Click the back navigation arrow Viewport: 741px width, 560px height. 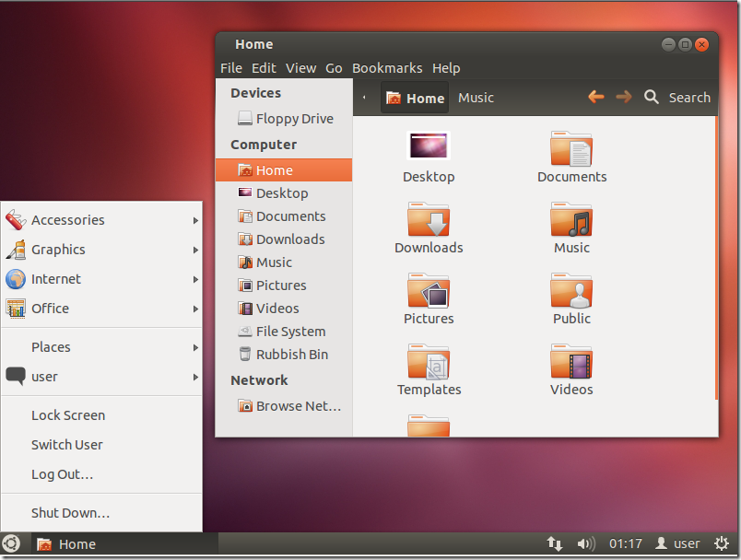[x=595, y=97]
